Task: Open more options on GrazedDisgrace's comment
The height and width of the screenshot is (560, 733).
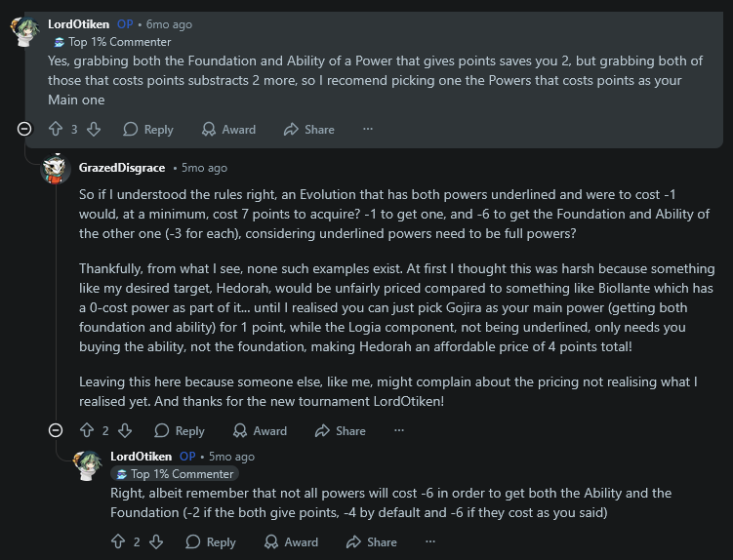Action: click(x=399, y=430)
